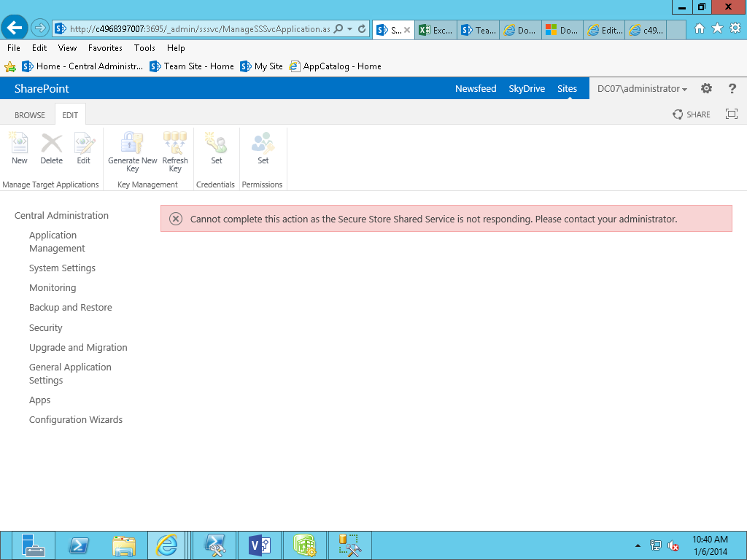Click Sites link in top bar
747x560 pixels.
click(567, 88)
